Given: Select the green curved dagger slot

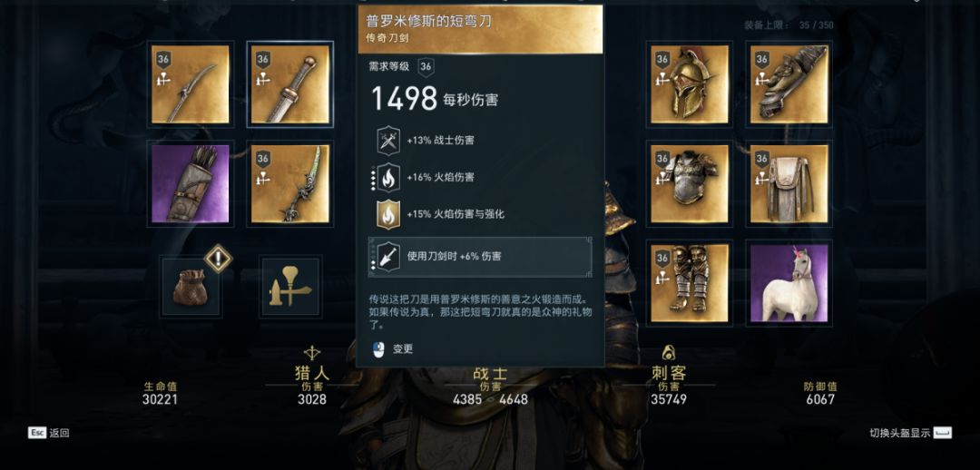Looking at the screenshot, I should pyautogui.click(x=290, y=184).
